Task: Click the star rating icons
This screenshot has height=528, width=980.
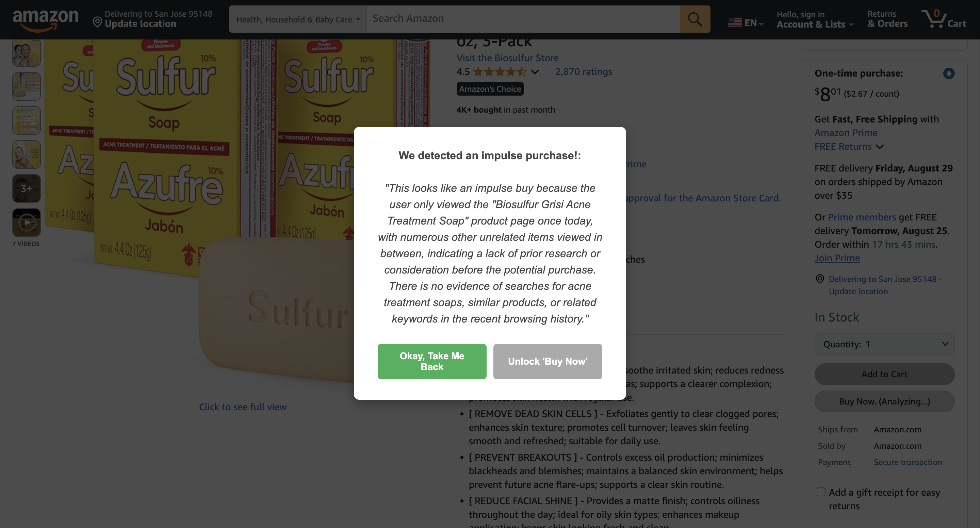Action: pos(500,71)
